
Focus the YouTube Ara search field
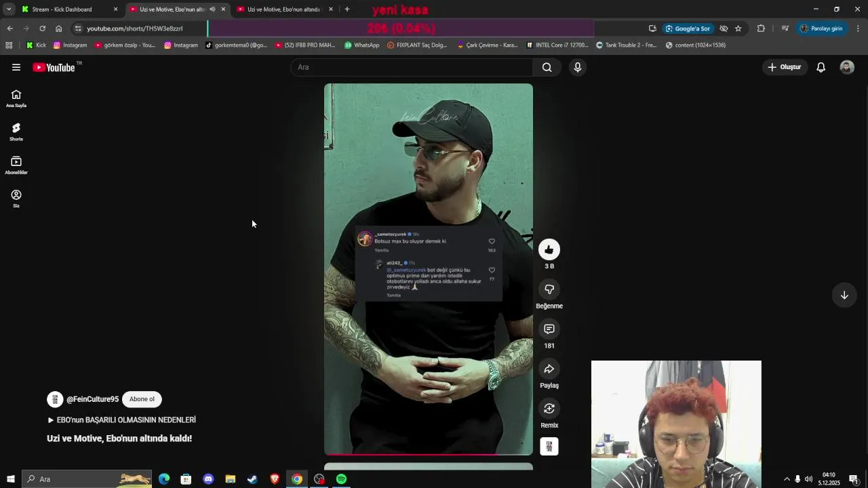tap(412, 67)
